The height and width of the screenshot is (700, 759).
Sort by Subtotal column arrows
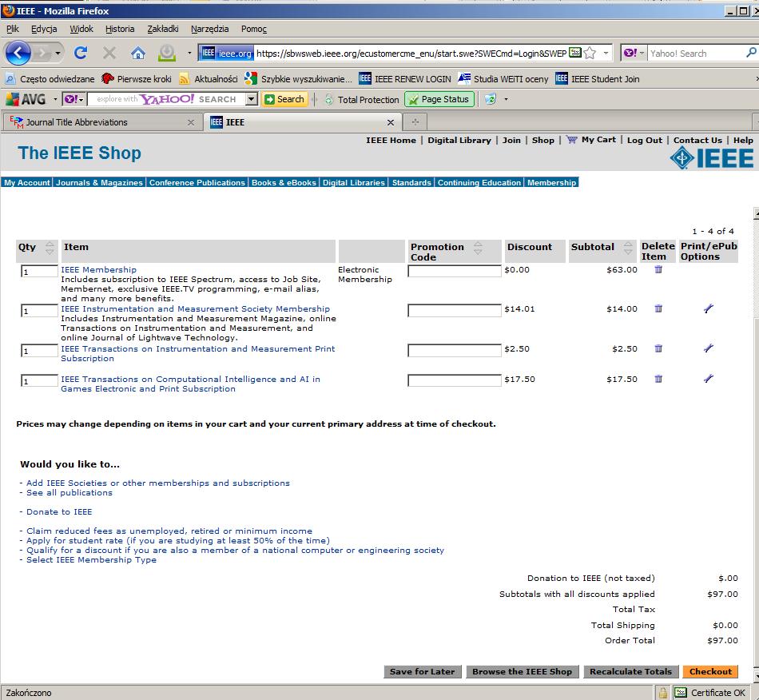coord(628,248)
